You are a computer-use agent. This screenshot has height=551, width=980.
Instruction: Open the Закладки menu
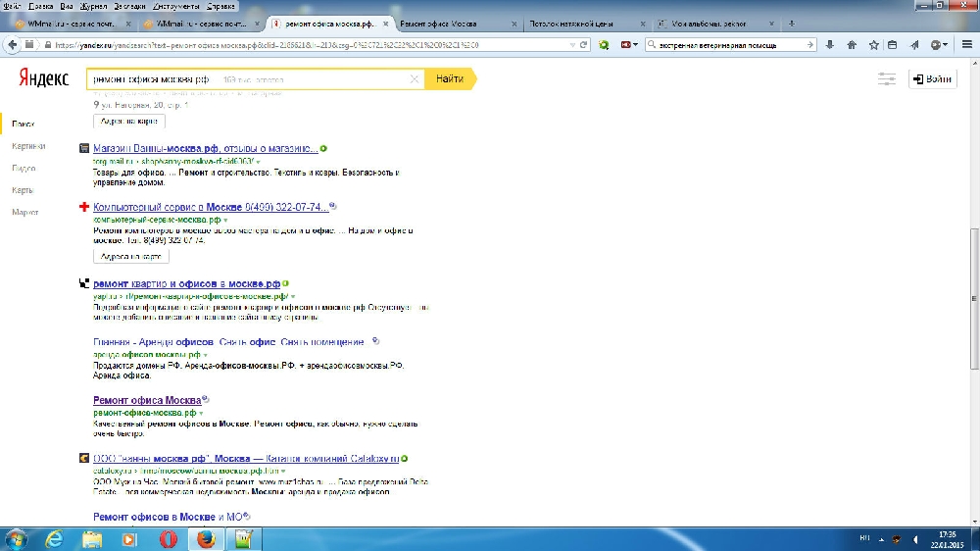129,6
